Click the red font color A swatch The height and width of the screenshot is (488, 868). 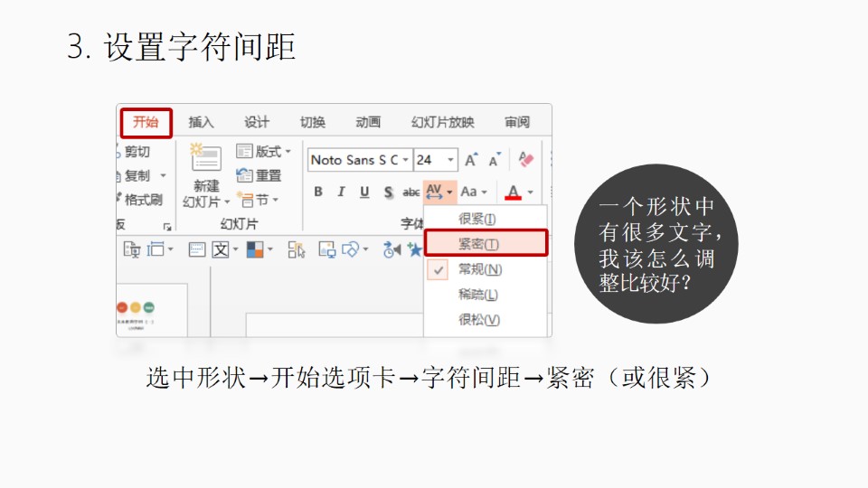click(x=513, y=192)
